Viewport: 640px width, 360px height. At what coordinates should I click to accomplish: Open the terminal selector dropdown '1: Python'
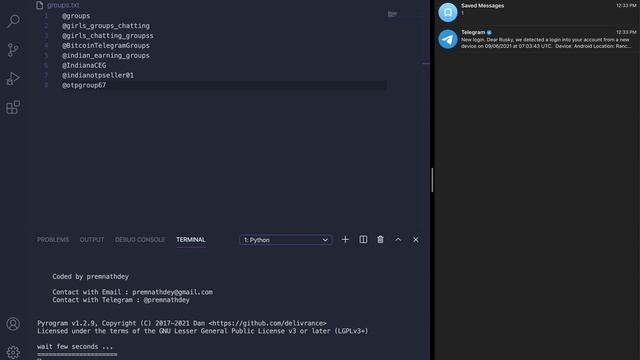[x=286, y=240]
